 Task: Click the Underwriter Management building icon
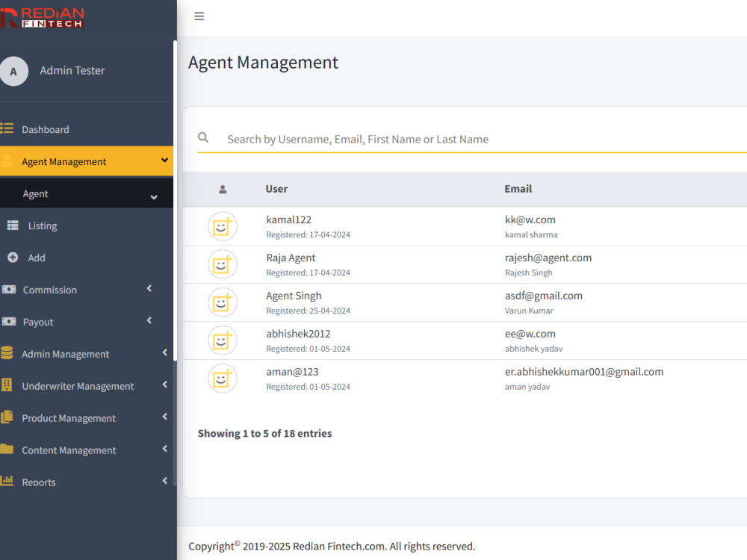point(7,385)
